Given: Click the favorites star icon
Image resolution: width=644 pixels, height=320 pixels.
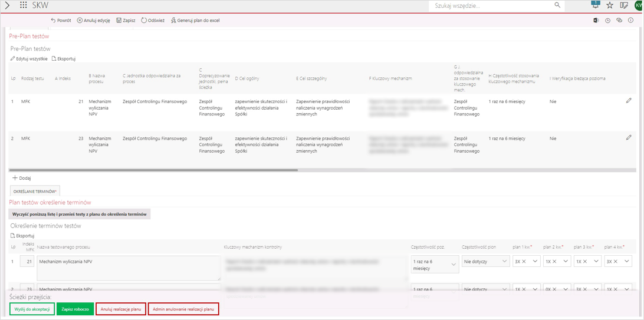Looking at the screenshot, I should click(x=610, y=5).
